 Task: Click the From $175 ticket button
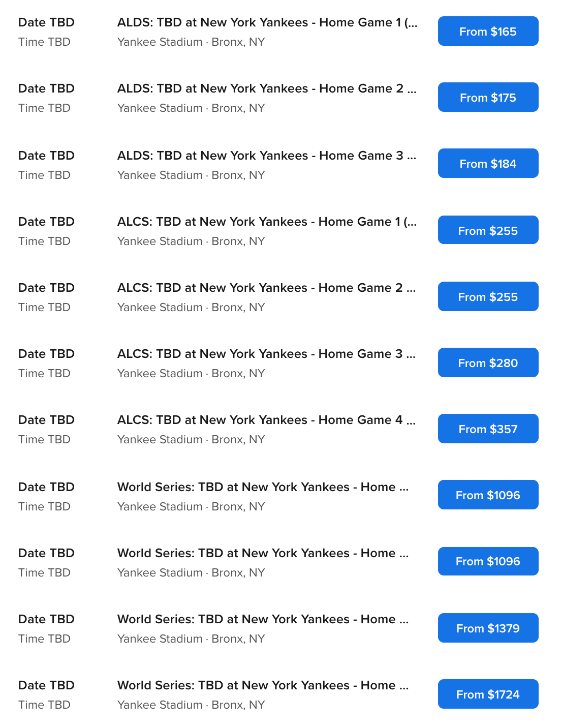pyautogui.click(x=488, y=98)
